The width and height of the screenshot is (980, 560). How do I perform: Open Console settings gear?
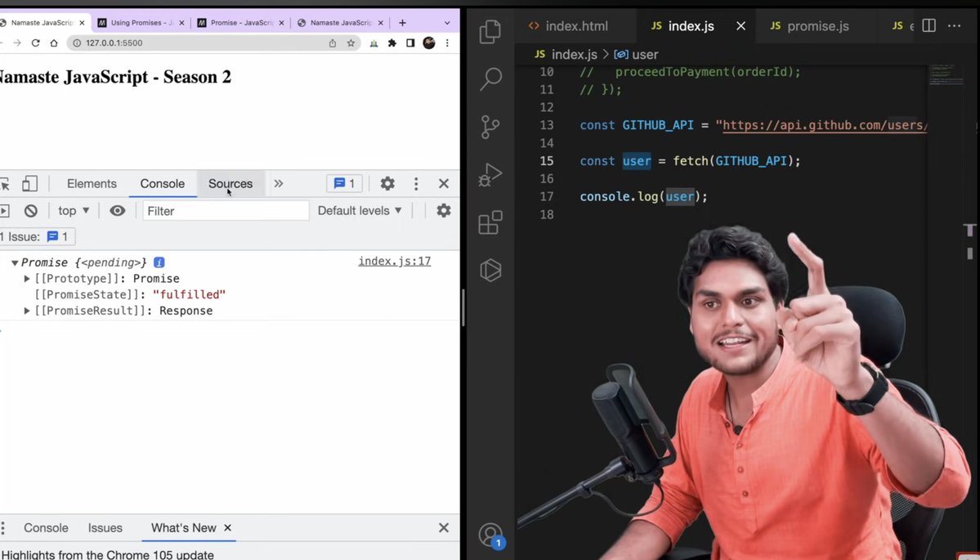pyautogui.click(x=444, y=211)
